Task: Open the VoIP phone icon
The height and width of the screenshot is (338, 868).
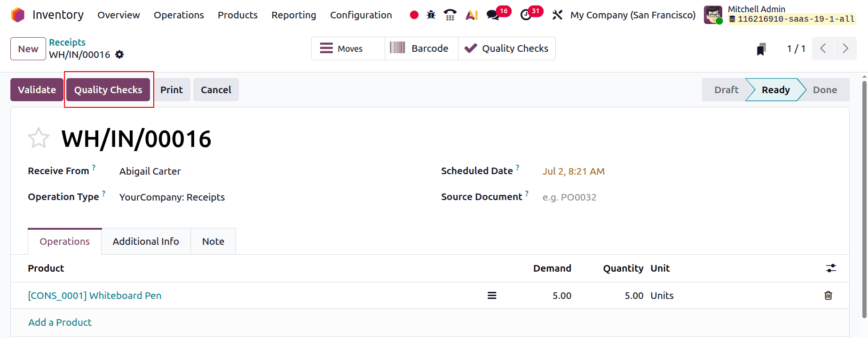Action: 450,15
